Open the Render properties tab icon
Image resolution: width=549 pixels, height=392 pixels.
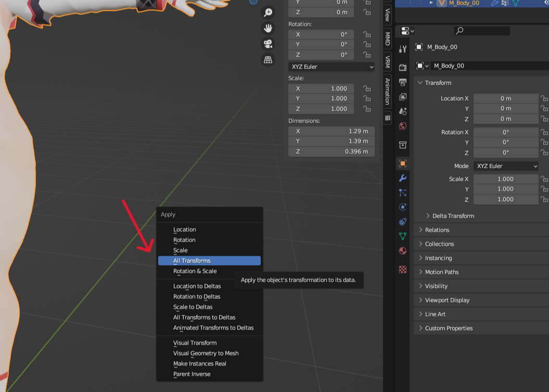tap(403, 67)
